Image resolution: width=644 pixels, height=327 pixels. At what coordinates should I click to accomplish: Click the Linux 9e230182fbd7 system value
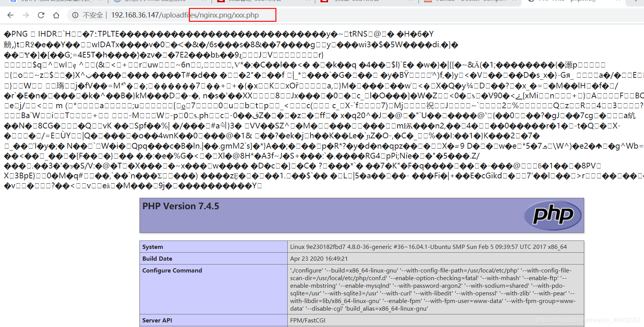pyautogui.click(x=428, y=247)
